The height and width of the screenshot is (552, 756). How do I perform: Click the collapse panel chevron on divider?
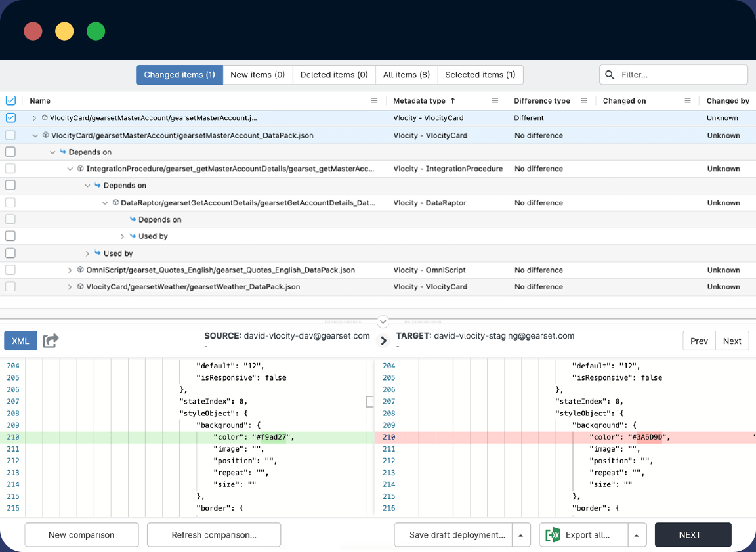(x=383, y=322)
